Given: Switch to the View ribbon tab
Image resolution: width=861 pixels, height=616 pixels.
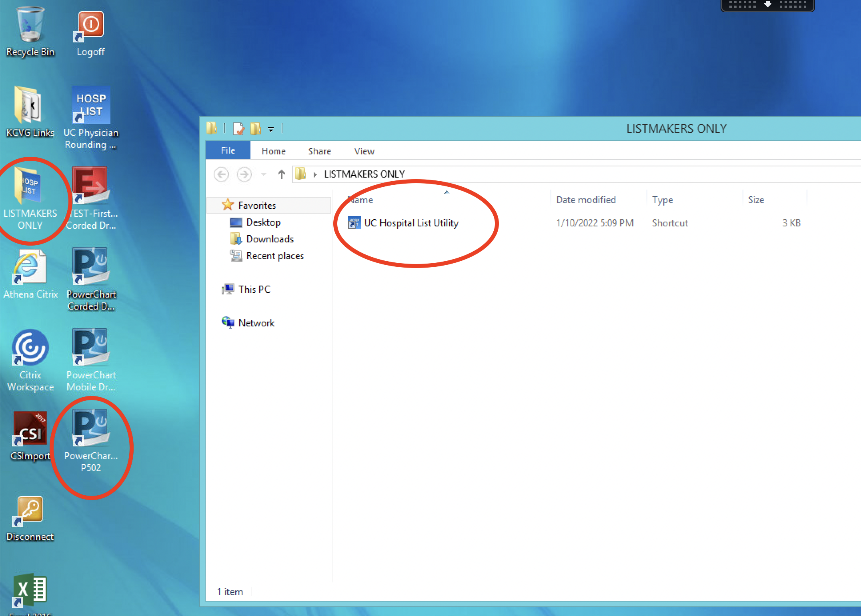Looking at the screenshot, I should click(364, 151).
